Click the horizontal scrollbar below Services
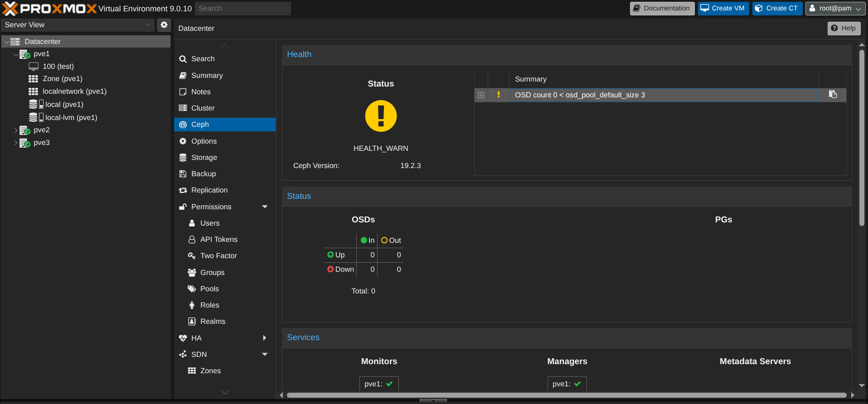The width and height of the screenshot is (868, 404). pyautogui.click(x=566, y=395)
